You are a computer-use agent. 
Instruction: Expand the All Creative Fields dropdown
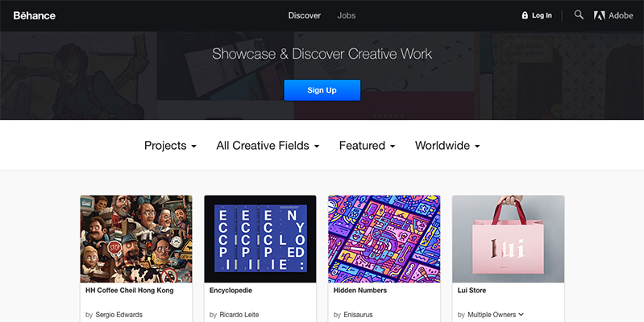point(268,146)
